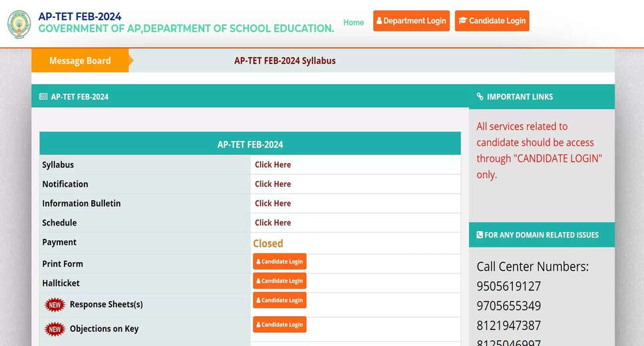Select the Syllabus row label
Viewport: 644px width, 346px height.
[x=58, y=165]
